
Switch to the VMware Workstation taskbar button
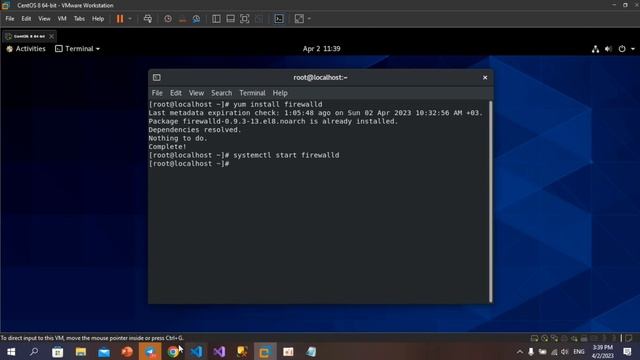click(264, 351)
